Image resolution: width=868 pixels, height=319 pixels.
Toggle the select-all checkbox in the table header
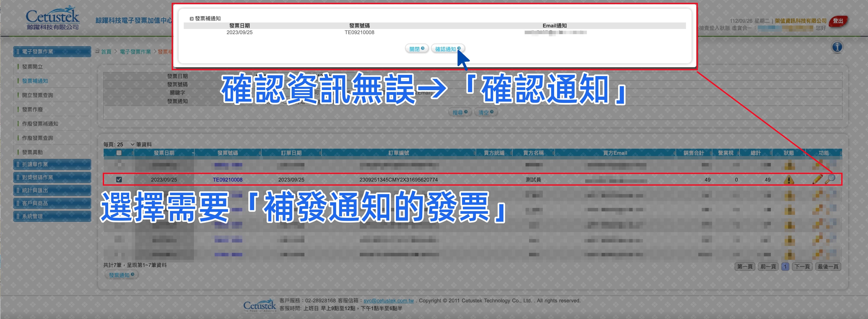coord(119,153)
